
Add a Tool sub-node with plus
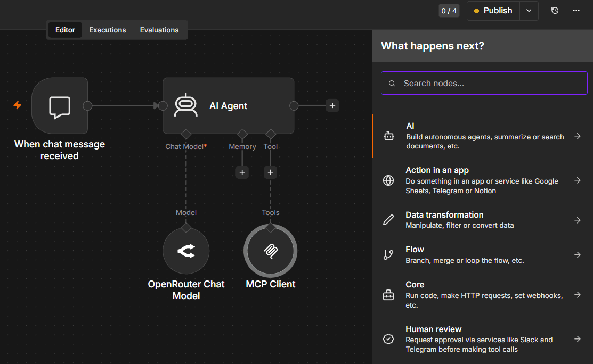coord(271,172)
